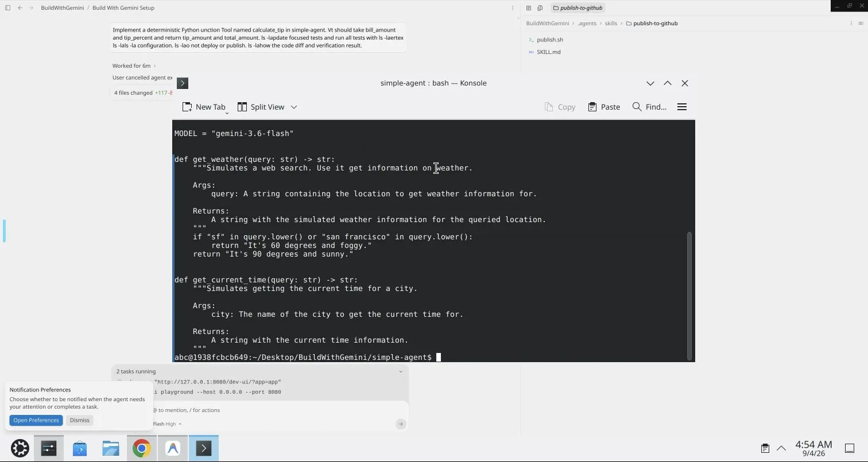
Task: Maximize Konsole with the up chevron
Action: tap(668, 83)
